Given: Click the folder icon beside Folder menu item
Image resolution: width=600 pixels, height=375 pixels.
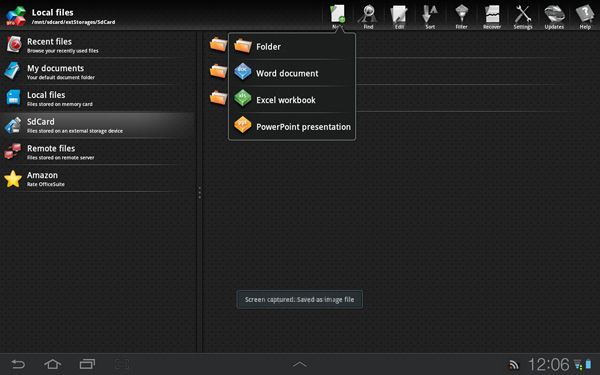Looking at the screenshot, I should (x=243, y=46).
